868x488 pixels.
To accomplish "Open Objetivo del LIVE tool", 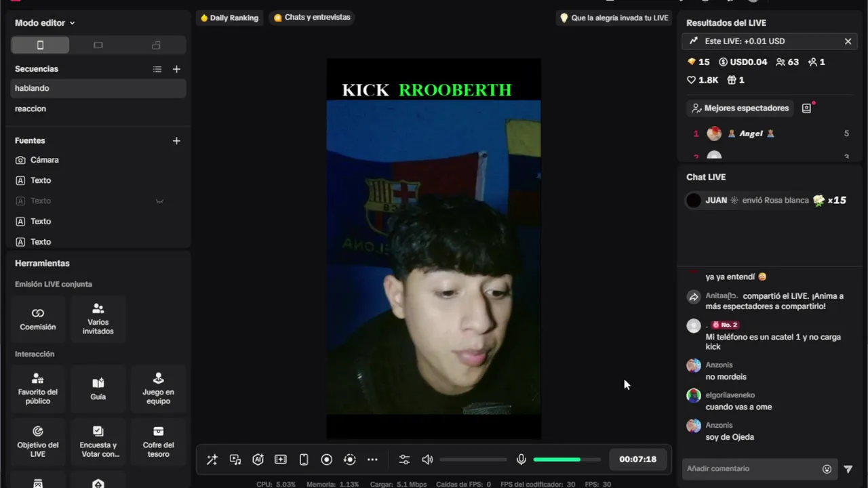I will point(38,441).
